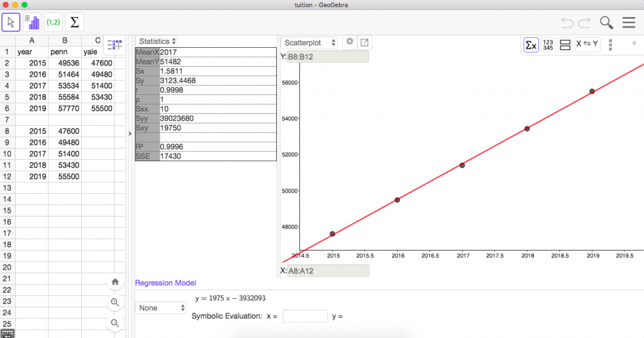
Task: Click the green macOS fullscreen button
Action: click(x=25, y=5)
